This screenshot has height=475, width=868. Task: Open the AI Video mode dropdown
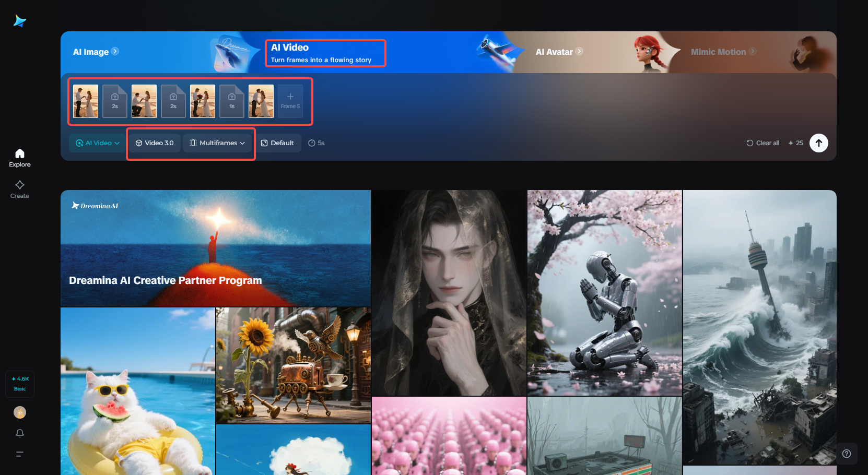click(97, 142)
